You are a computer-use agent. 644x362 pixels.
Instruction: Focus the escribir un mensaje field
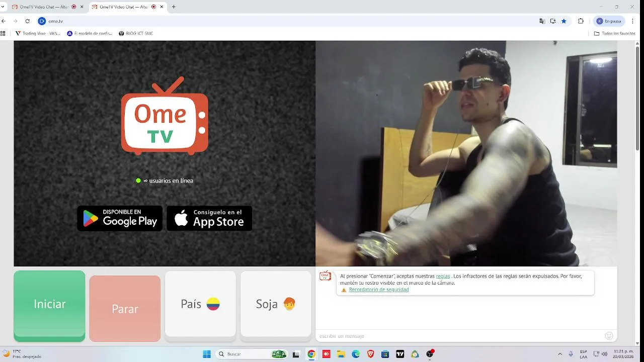[x=460, y=336]
